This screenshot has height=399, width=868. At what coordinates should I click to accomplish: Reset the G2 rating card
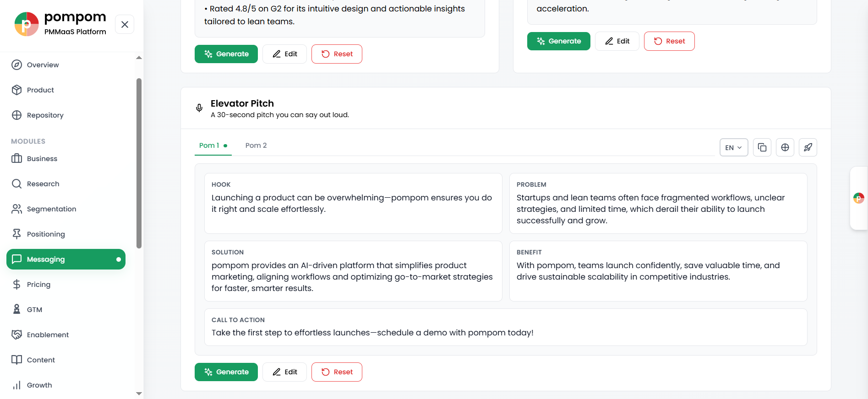pos(337,54)
